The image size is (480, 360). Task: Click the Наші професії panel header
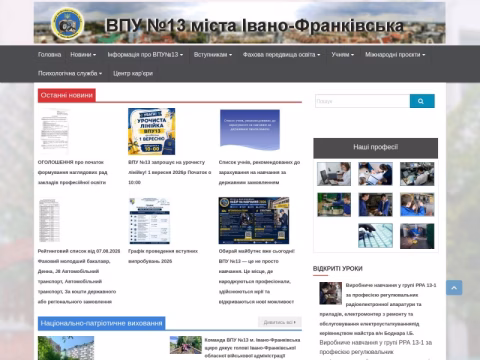[376, 147]
